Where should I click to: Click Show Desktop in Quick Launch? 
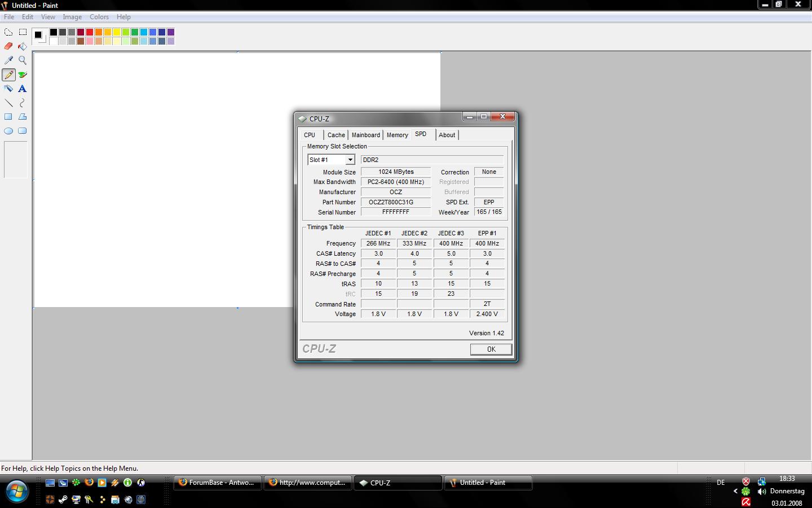coord(50,483)
